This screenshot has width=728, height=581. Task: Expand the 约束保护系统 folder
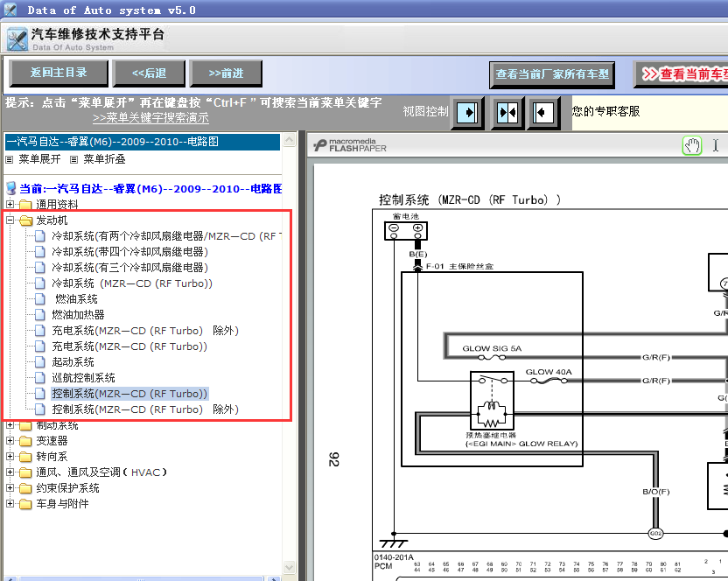tap(10, 487)
